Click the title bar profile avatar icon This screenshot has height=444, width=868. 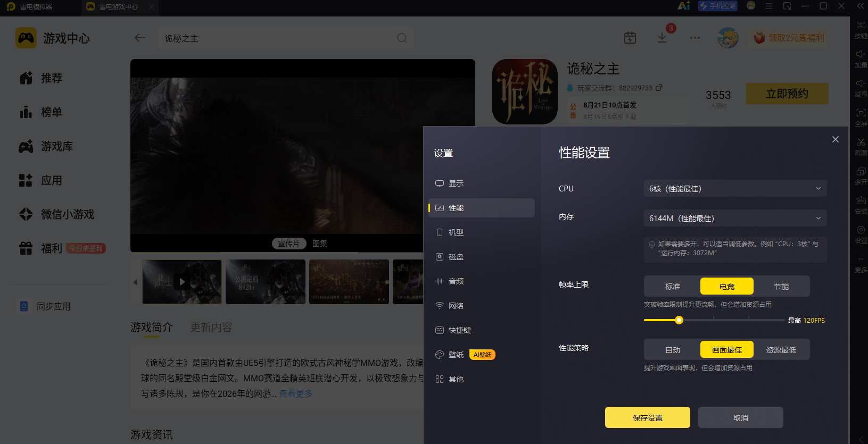[x=751, y=6]
